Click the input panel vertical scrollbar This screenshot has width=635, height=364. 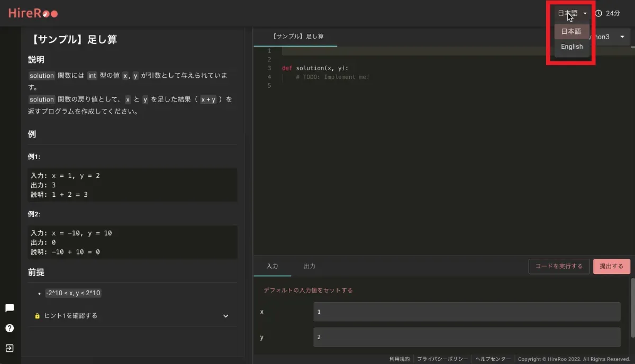pos(632,307)
